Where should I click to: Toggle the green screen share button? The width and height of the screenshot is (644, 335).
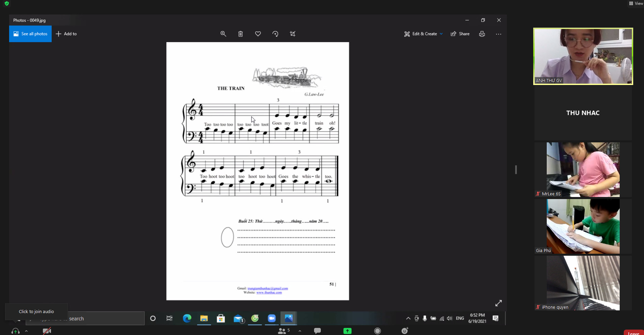(348, 331)
